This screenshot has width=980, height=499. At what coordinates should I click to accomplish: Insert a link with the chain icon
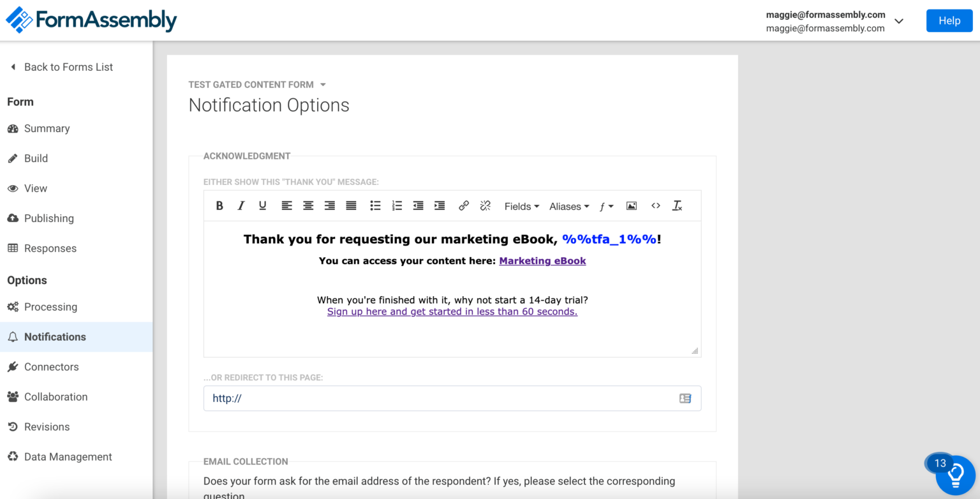pyautogui.click(x=464, y=206)
